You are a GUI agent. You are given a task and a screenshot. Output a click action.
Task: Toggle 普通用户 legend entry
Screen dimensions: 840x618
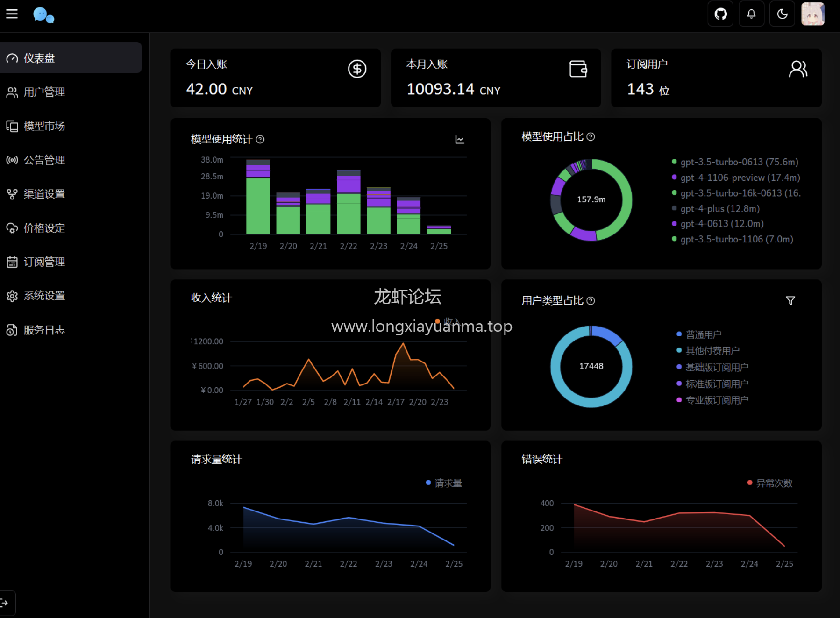(699, 334)
